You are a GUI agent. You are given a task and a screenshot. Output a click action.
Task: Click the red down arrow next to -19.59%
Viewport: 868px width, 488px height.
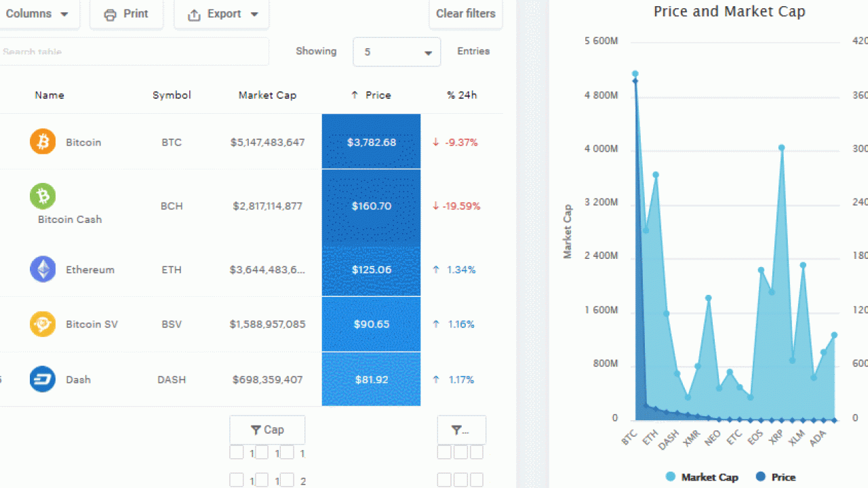click(x=435, y=206)
